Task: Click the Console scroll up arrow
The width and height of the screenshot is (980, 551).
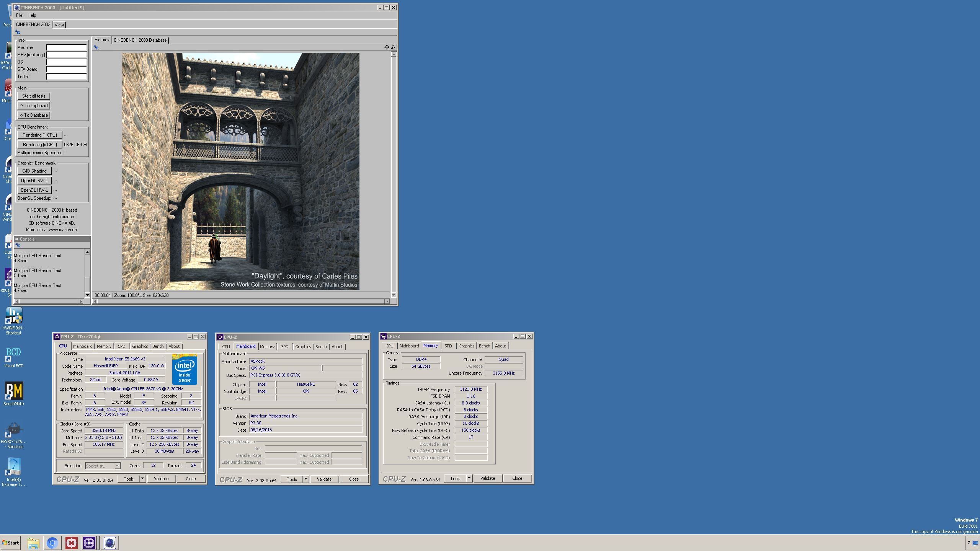Action: point(87,252)
